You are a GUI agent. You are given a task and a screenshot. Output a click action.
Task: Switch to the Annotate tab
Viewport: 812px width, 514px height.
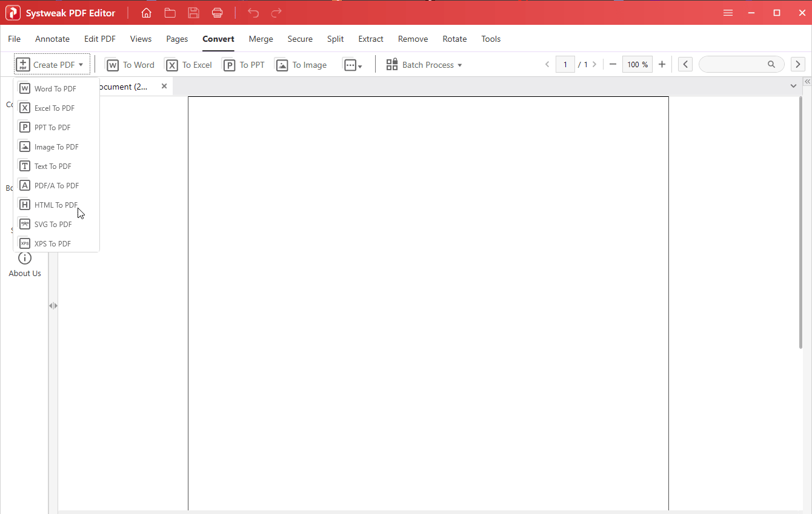[52, 39]
